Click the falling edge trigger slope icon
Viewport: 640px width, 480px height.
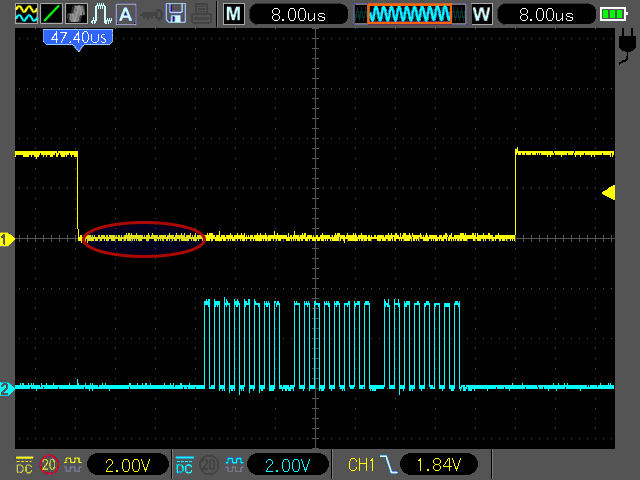(x=389, y=464)
